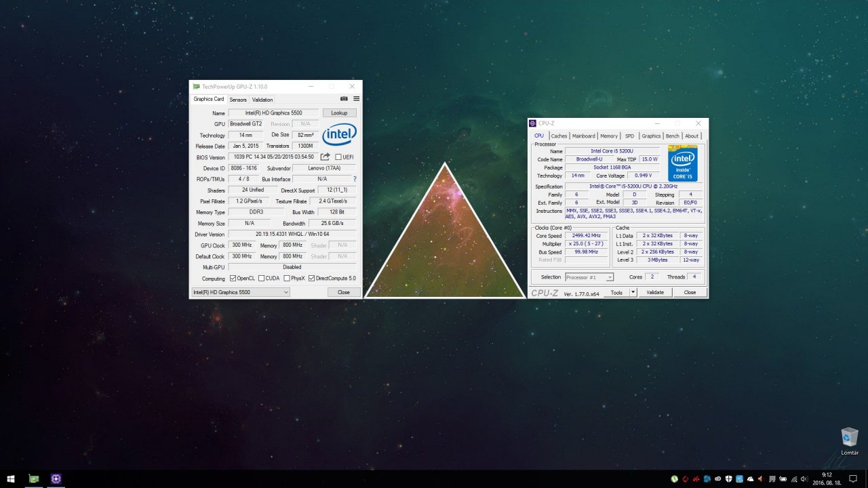Click the GPU-Z screenshot camera icon

coord(344,99)
